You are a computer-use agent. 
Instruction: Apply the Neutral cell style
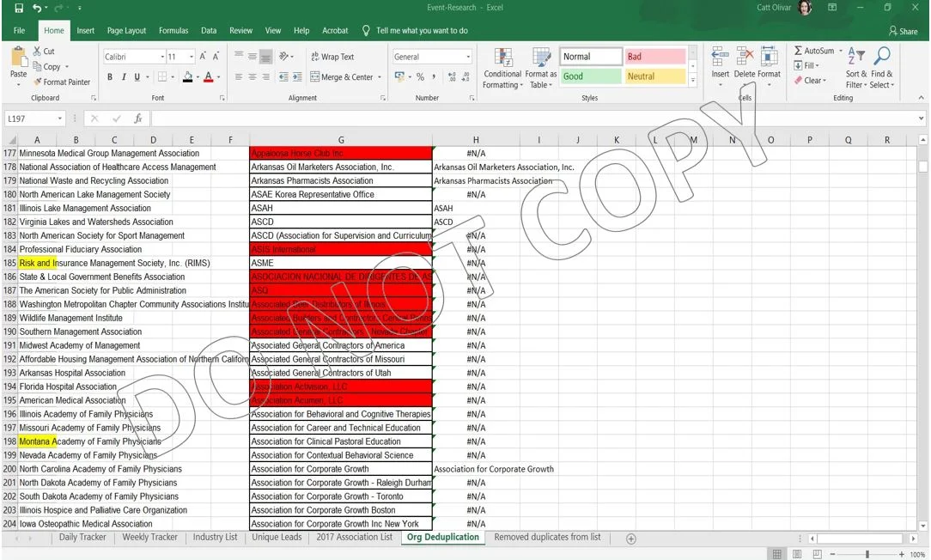click(654, 76)
